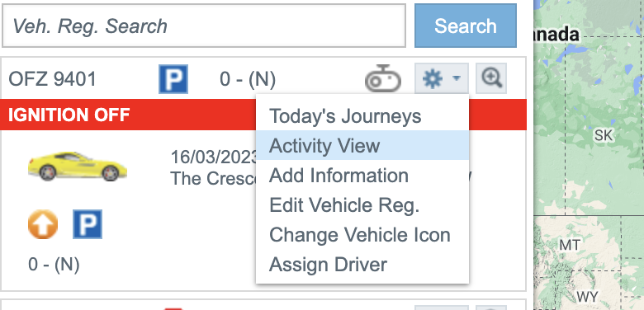Click speed reading below the orange arrow

(54, 265)
